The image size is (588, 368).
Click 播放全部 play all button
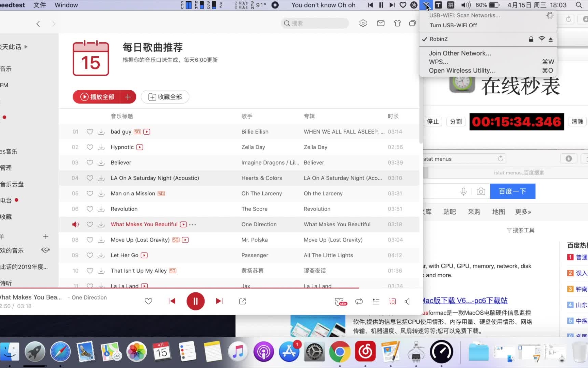(97, 97)
